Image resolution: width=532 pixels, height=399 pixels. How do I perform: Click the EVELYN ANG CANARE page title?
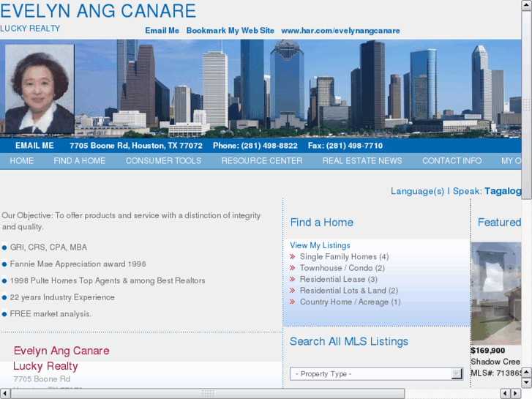coord(98,11)
